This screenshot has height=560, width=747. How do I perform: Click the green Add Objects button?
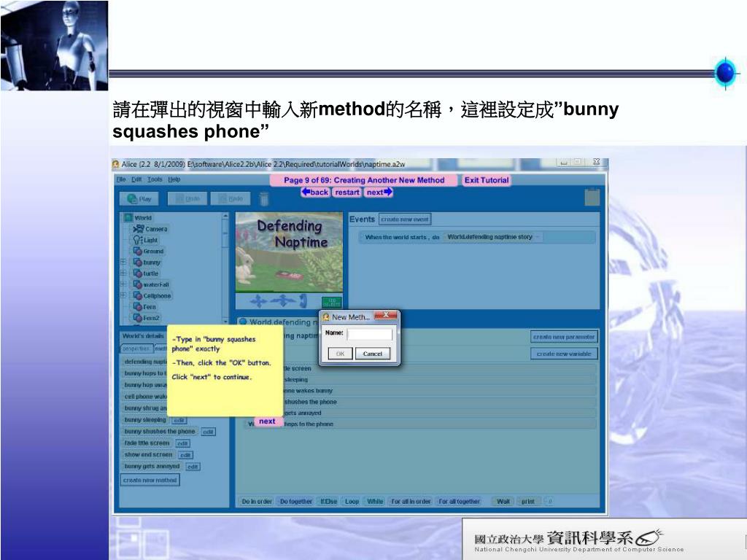tap(332, 302)
